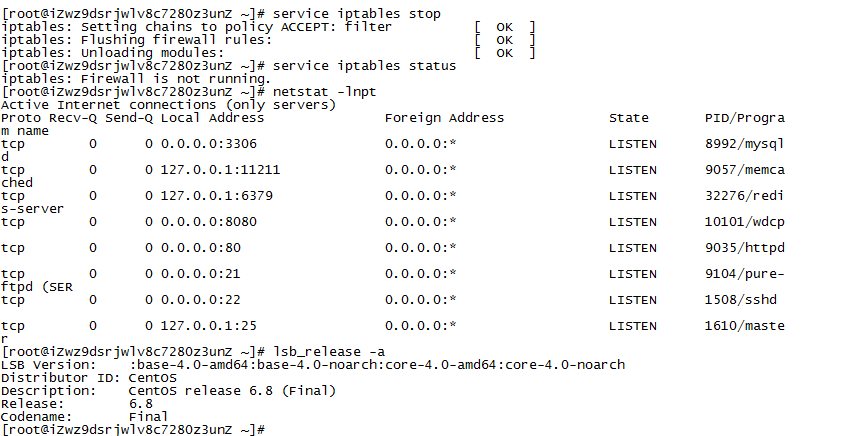Click the 8992/mysql process entry

(x=744, y=144)
